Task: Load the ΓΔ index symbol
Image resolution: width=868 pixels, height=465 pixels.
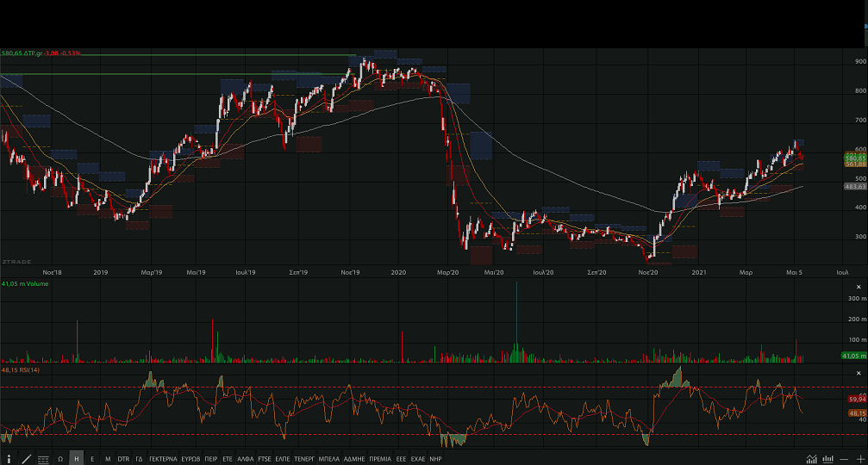Action: (139, 458)
